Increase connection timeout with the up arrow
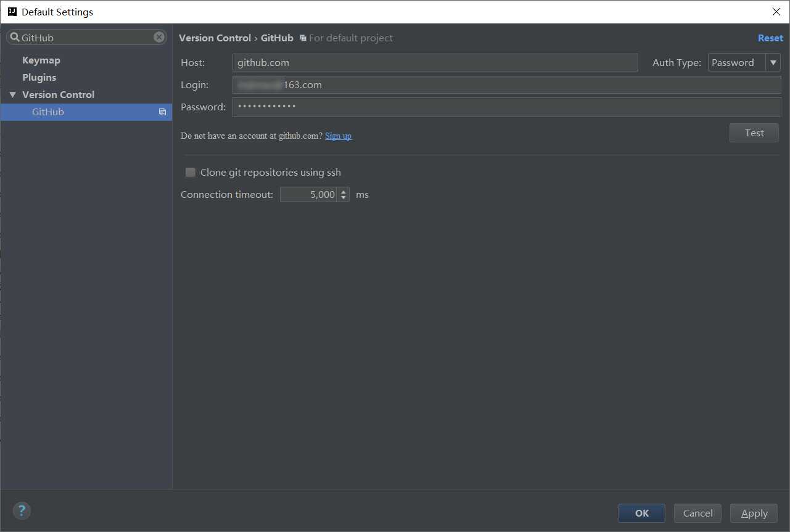This screenshot has width=790, height=532. coord(344,191)
